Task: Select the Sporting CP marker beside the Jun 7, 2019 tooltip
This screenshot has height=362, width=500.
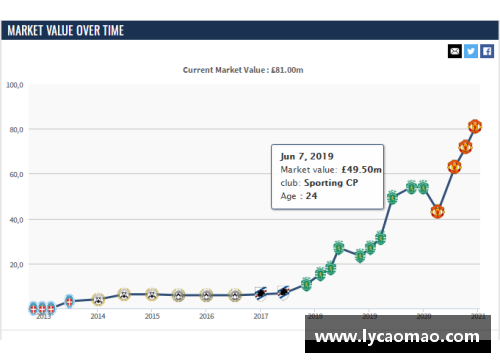Action: [392, 198]
